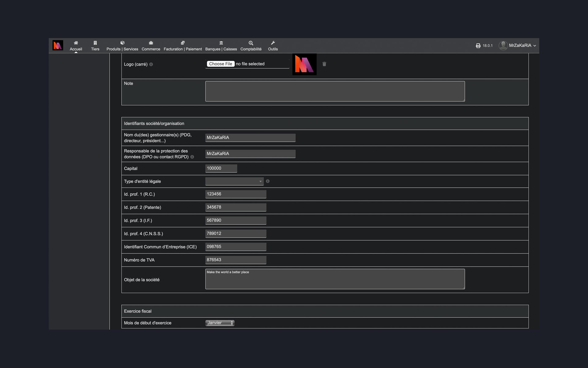Image resolution: width=588 pixels, height=368 pixels.
Task: Click the Outils wrench icon
Action: point(273,42)
